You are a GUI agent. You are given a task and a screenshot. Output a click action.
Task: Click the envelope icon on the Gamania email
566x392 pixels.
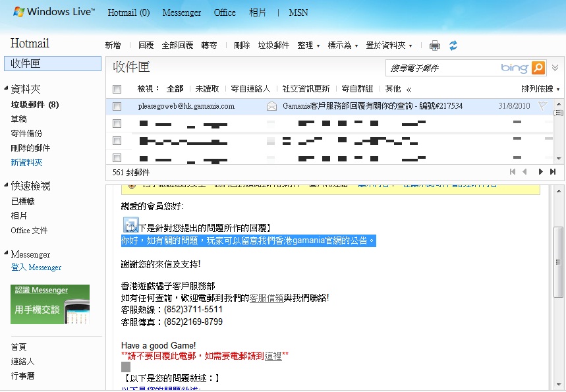pos(271,106)
